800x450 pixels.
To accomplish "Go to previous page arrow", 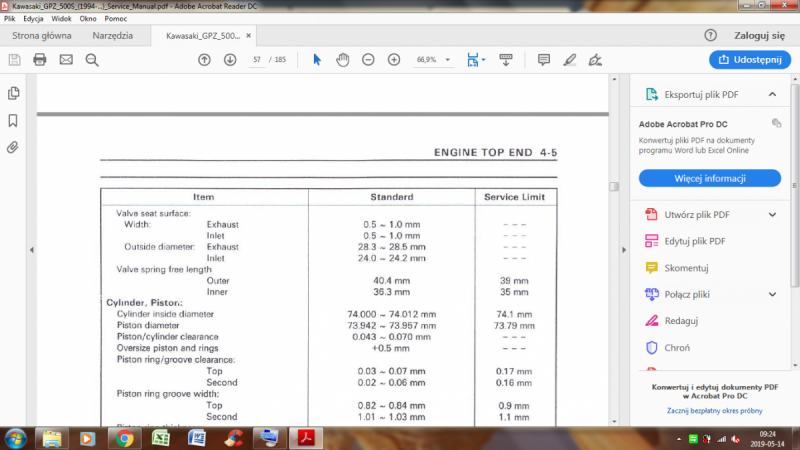I will (204, 60).
